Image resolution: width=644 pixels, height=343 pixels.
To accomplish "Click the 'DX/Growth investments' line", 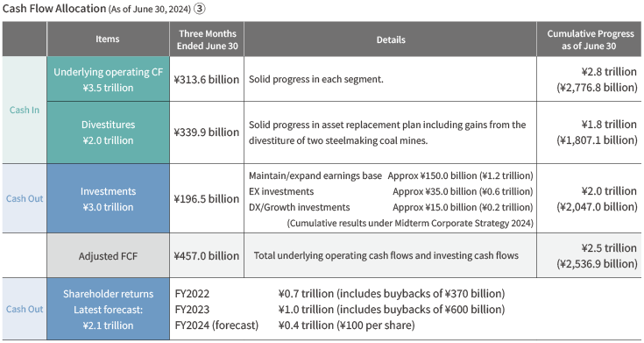I will 299,207.
